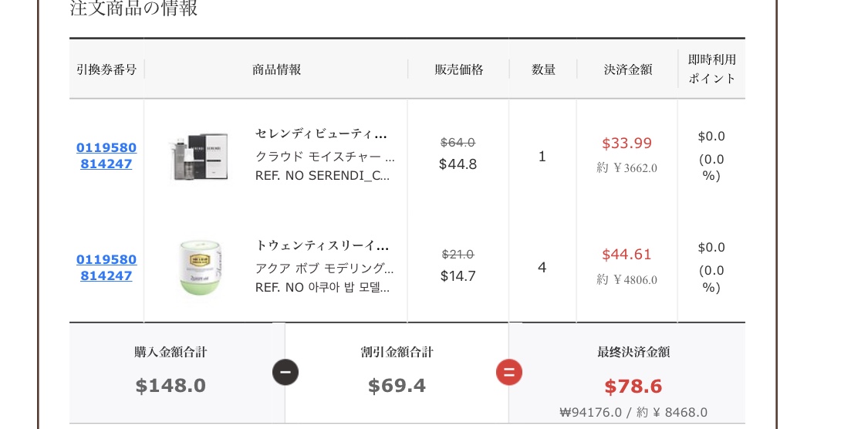Image resolution: width=868 pixels, height=429 pixels.
Task: Click the black minus circle icon
Action: tap(285, 372)
